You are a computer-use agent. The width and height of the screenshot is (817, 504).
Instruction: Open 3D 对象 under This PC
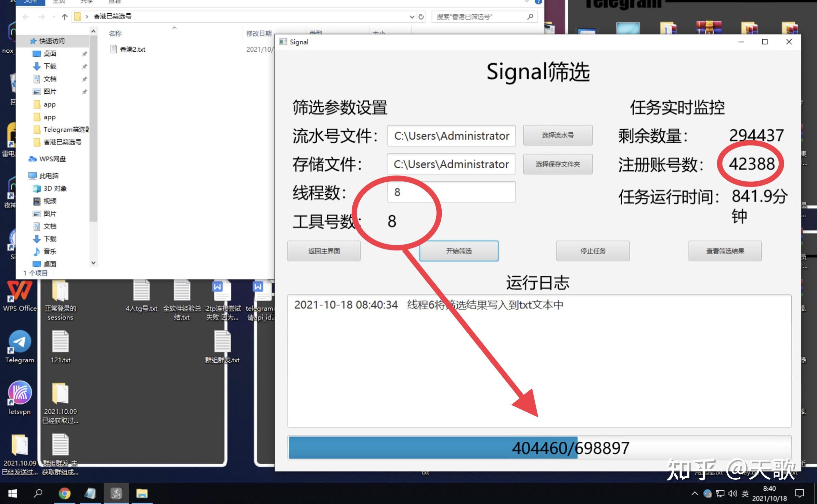pos(50,189)
